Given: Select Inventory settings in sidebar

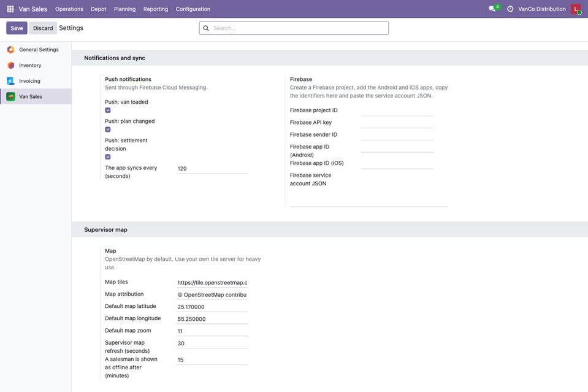Looking at the screenshot, I should pos(36,65).
